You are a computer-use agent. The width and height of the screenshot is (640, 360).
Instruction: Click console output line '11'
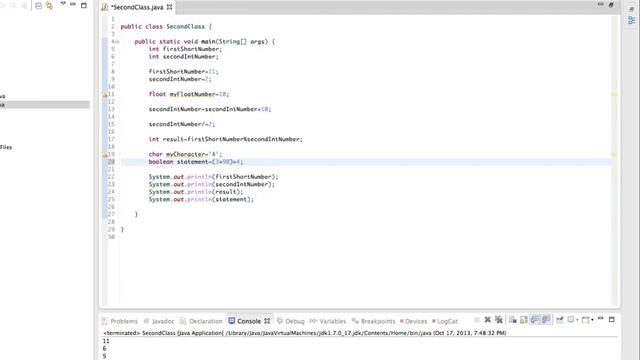pos(106,341)
